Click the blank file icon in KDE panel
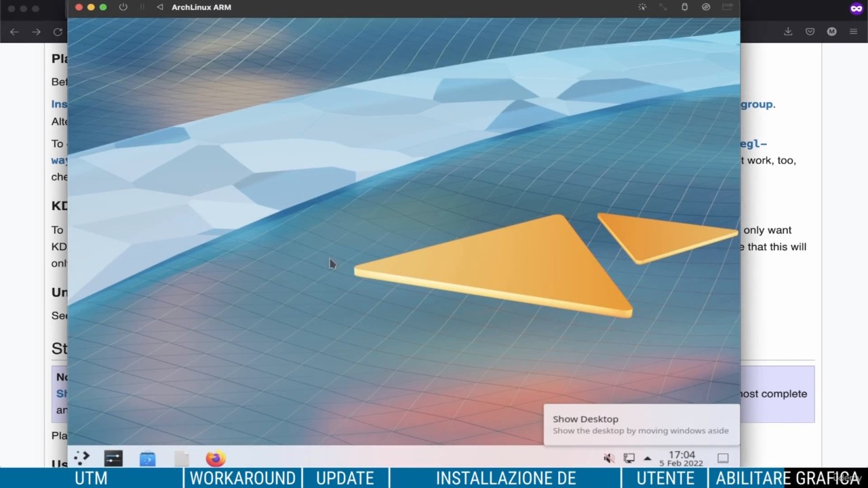 point(181,459)
